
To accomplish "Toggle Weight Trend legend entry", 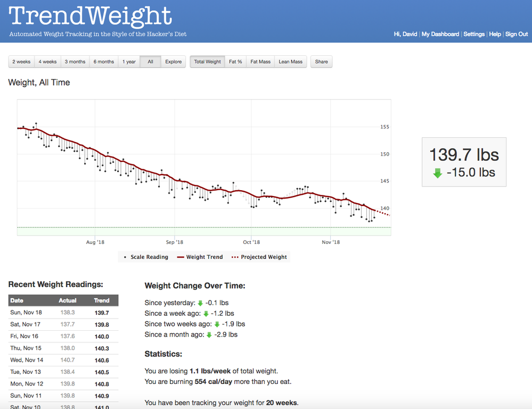I will point(200,257).
